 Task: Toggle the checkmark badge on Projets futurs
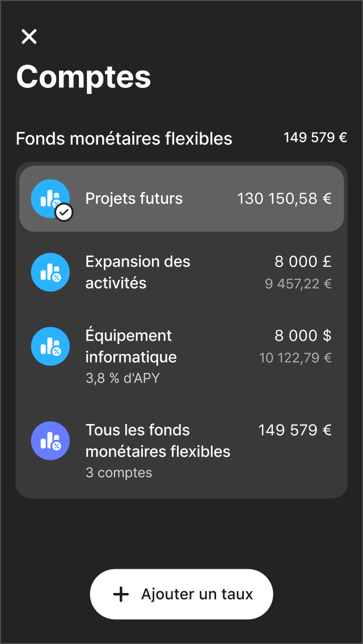[64, 212]
